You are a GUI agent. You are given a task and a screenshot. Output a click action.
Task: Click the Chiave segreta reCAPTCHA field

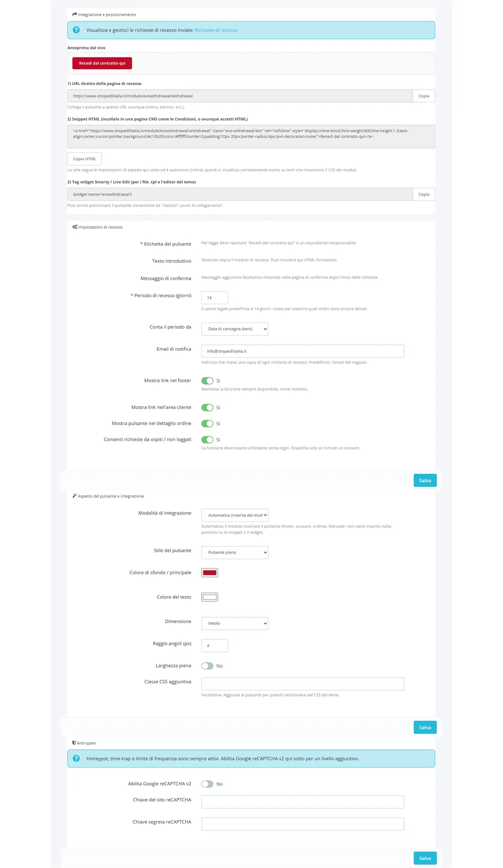303,824
